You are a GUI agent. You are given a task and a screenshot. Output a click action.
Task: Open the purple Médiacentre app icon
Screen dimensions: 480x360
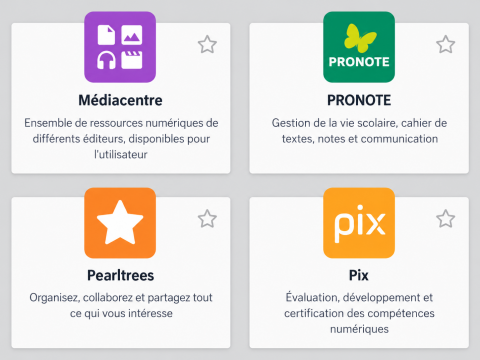click(120, 47)
